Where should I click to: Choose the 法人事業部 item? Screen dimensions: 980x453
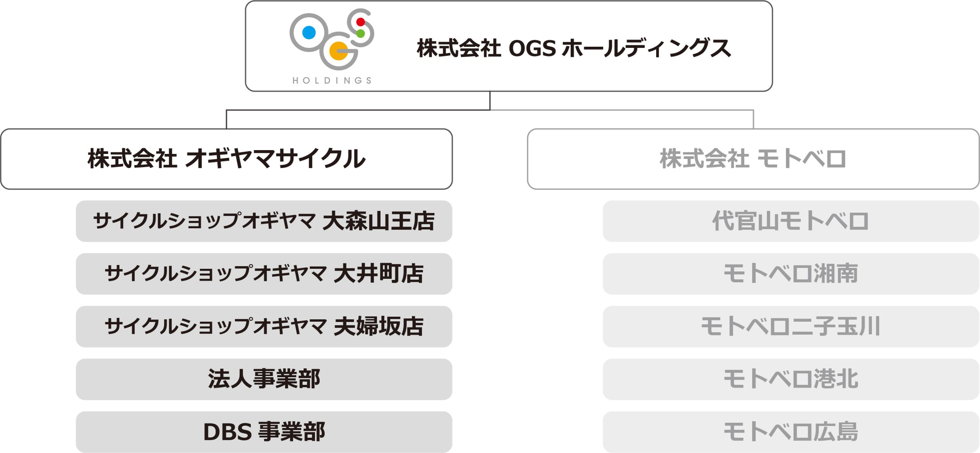coord(264,379)
